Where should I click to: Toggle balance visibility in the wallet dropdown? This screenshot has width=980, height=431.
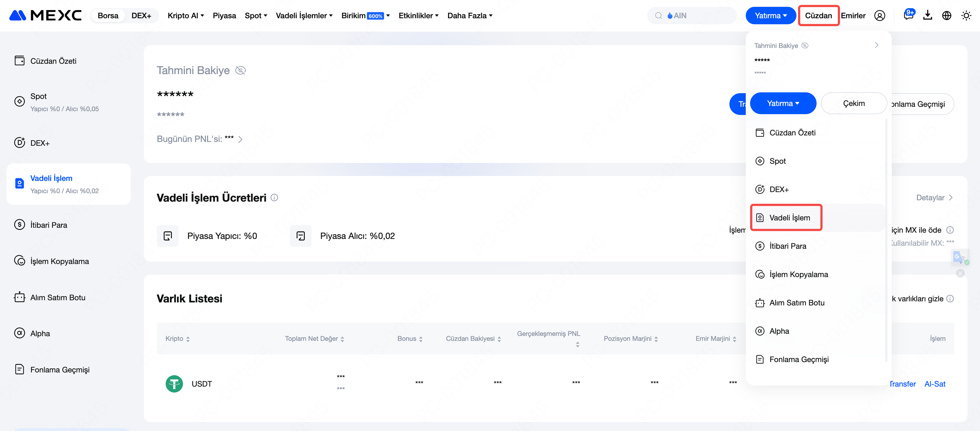point(805,46)
